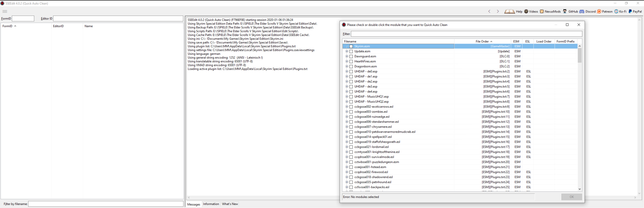Enable the Dragonborn.esm checkbox
The width and height of the screenshot is (644, 208).
[x=351, y=67]
